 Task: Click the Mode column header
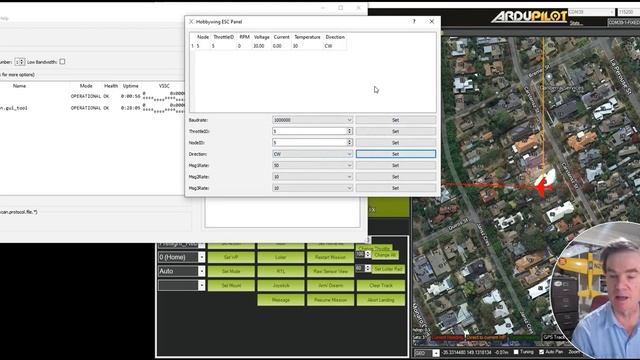86,86
